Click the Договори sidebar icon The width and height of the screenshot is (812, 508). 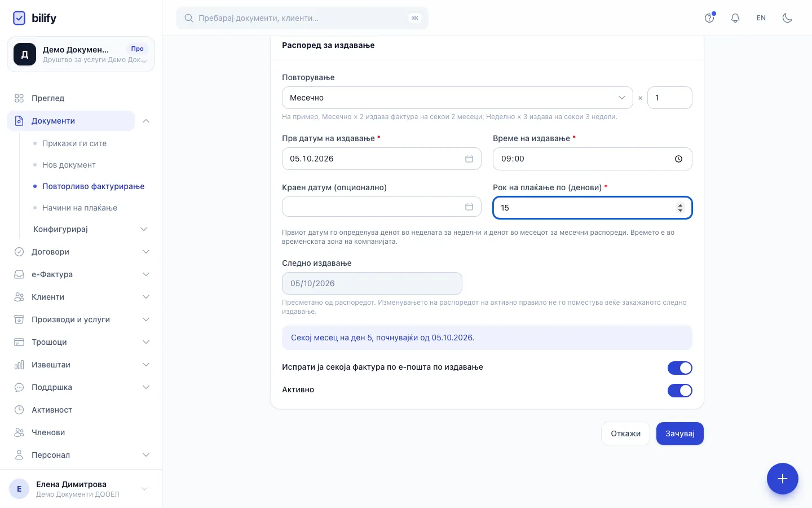(x=19, y=252)
